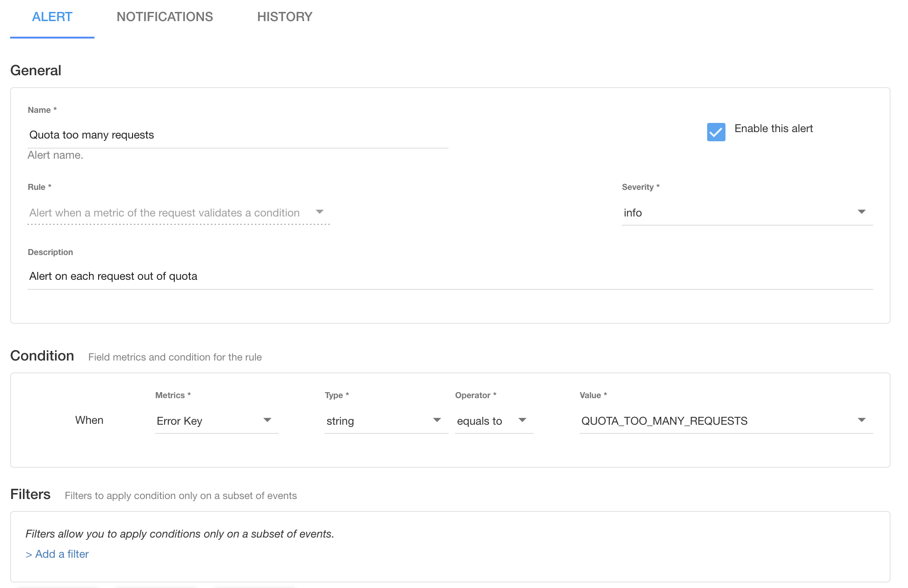This screenshot has height=588, width=908.
Task: Click the Rule dropdown arrow
Action: coord(320,212)
